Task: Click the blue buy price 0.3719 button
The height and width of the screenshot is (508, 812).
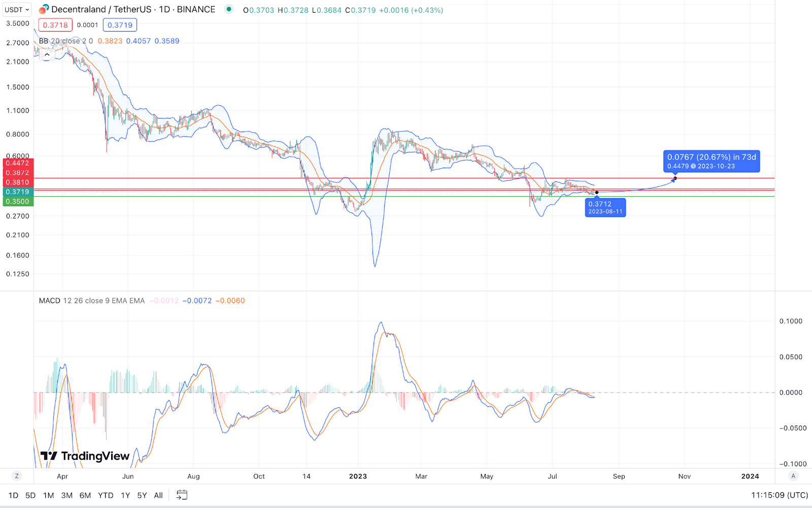Action: 120,25
